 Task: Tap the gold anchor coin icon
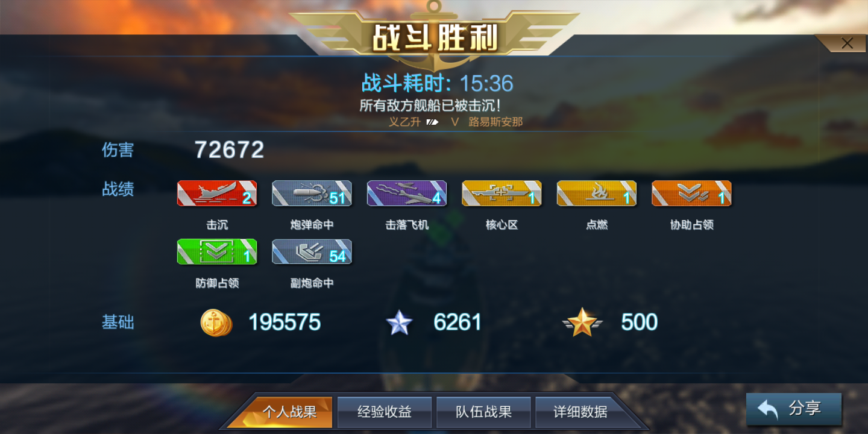pos(216,322)
